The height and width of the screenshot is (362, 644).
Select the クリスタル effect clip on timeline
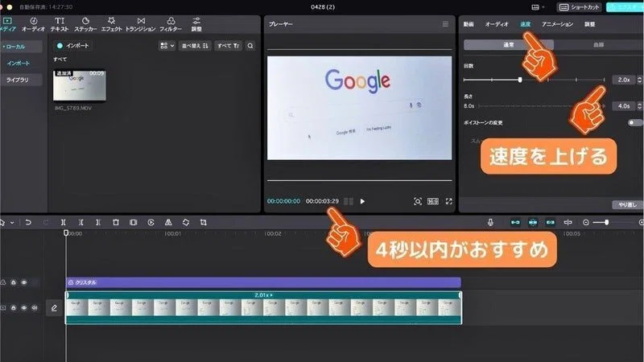point(263,282)
